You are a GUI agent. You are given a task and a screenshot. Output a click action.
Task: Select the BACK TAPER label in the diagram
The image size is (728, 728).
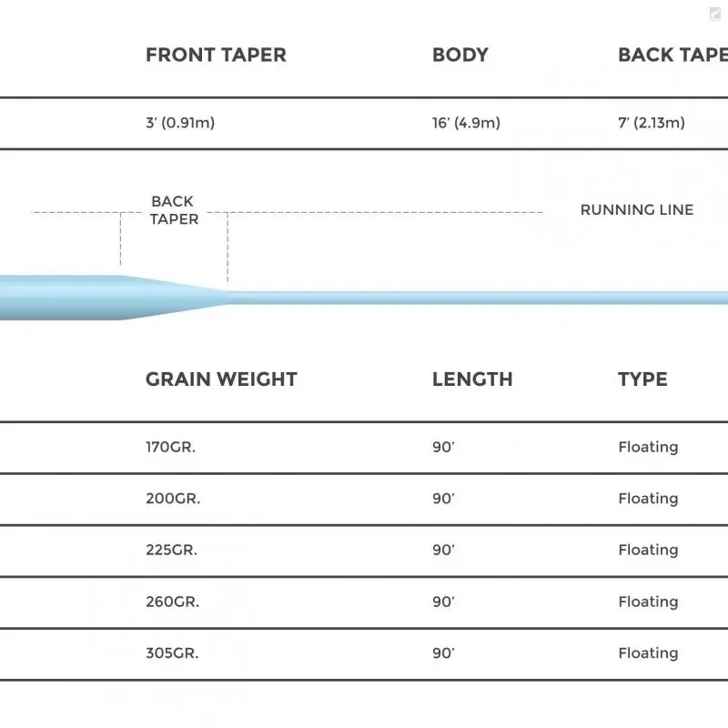pos(174,210)
